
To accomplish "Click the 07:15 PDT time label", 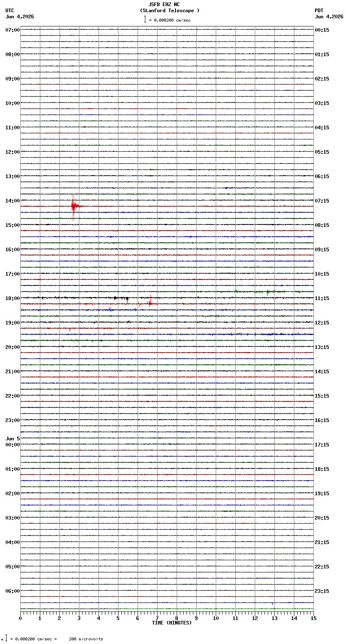I will click(322, 201).
